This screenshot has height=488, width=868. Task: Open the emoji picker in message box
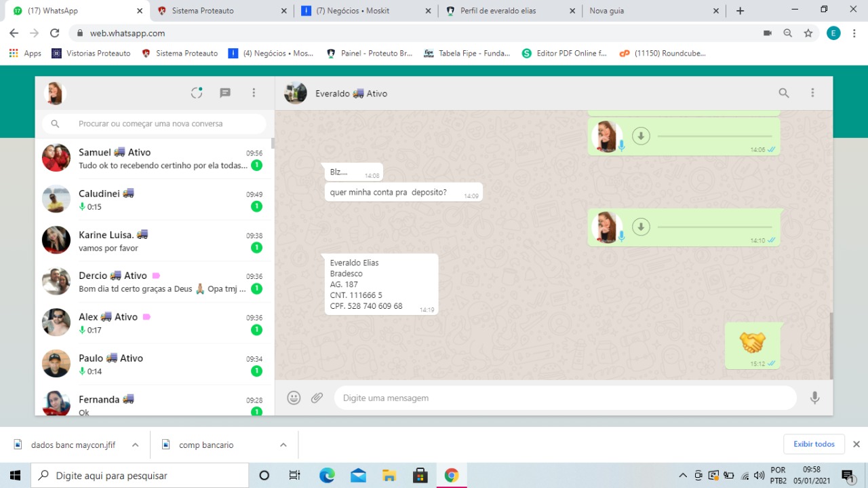click(x=294, y=398)
